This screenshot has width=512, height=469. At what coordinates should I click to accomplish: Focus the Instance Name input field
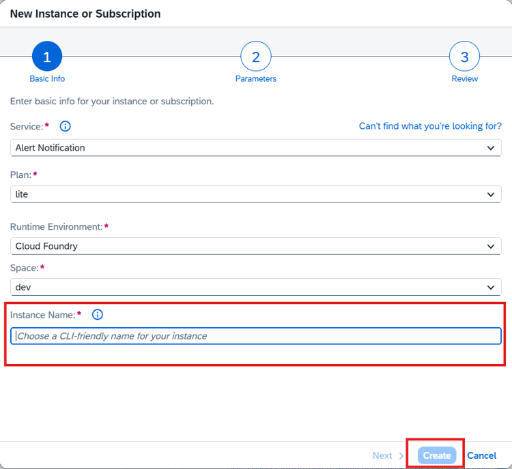point(256,336)
